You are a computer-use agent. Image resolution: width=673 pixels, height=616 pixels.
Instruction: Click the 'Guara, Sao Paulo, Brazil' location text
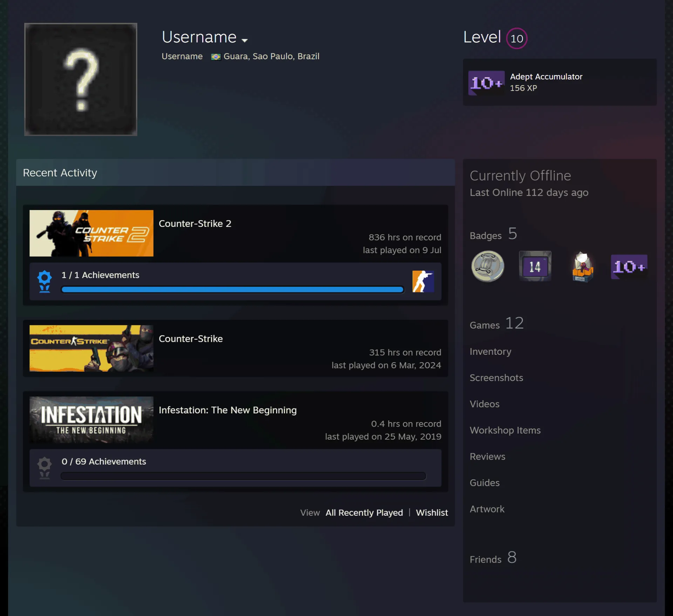click(x=271, y=56)
